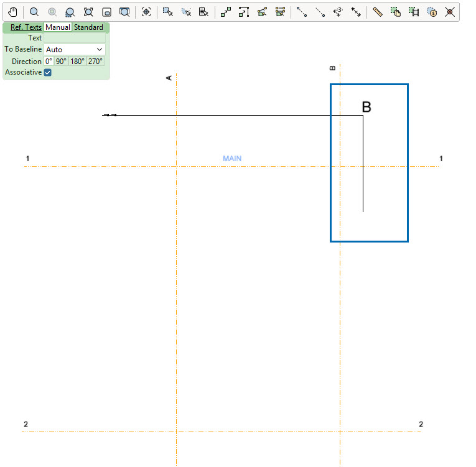Set Direction to 90°

tap(61, 62)
